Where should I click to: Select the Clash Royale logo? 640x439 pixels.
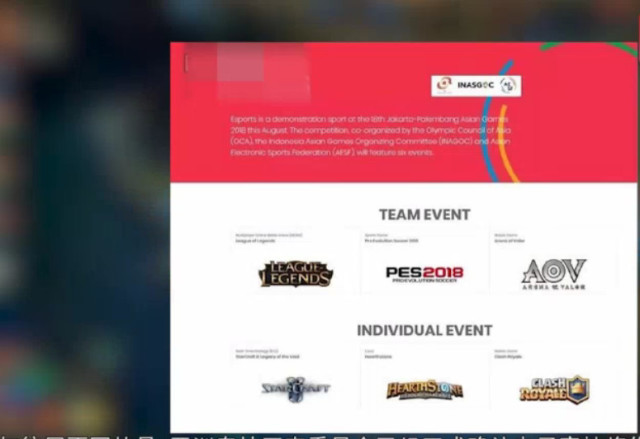[555, 390]
